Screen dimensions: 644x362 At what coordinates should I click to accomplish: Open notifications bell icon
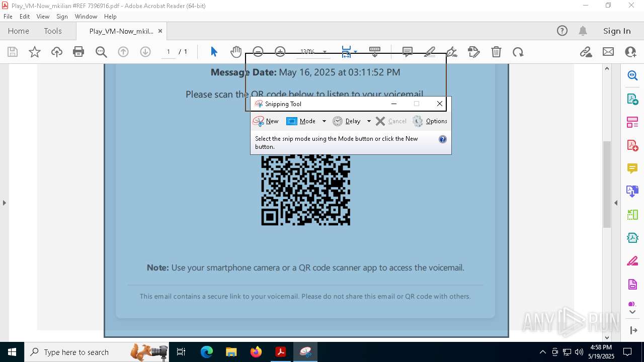point(583,31)
